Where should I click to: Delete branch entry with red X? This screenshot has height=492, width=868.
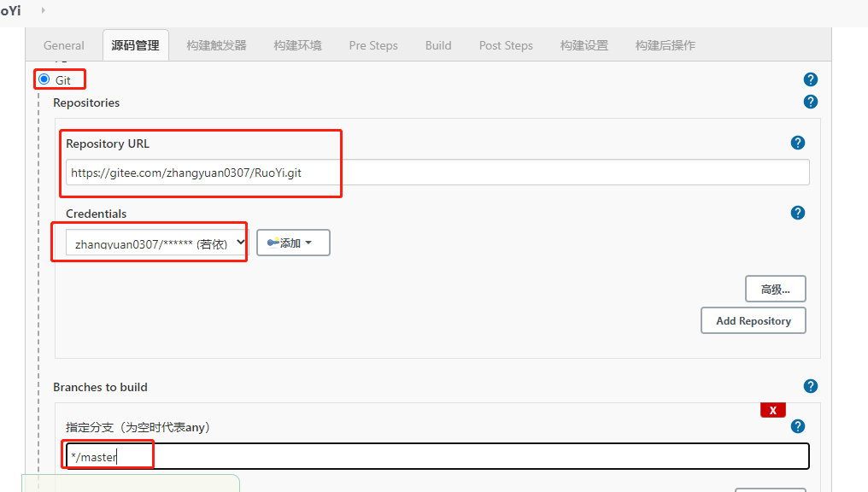coord(773,410)
